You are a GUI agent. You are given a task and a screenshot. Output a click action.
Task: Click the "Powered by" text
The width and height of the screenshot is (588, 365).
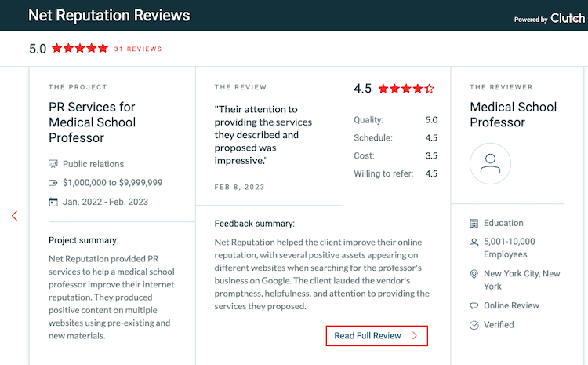pos(531,20)
